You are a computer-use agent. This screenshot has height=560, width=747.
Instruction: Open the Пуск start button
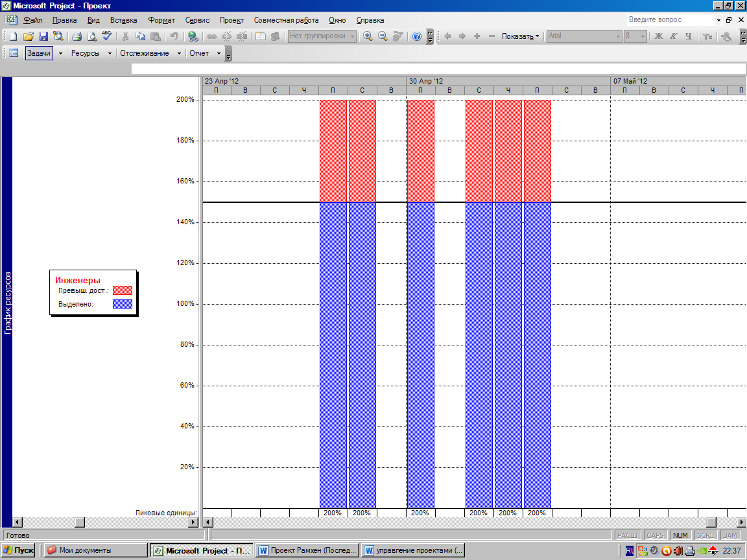pos(19,550)
